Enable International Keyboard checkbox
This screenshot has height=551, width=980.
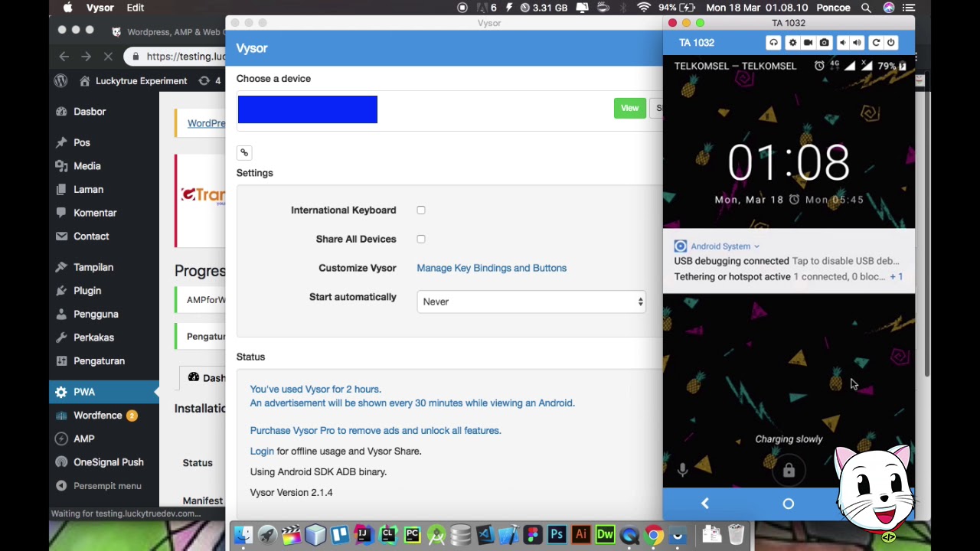point(421,210)
